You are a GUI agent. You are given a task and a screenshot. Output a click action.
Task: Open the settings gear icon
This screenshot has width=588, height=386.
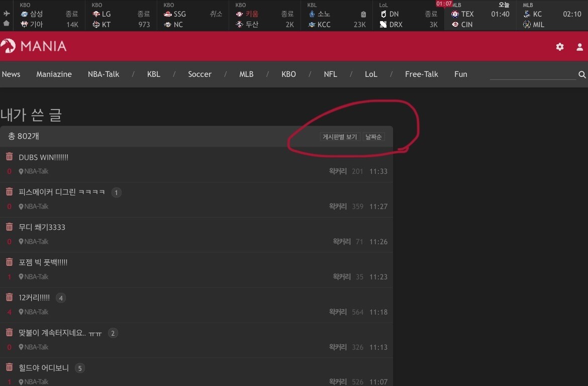(x=559, y=47)
